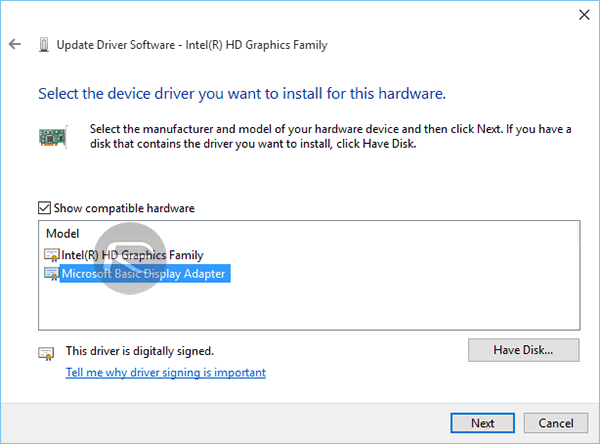Select Intel(R) HD Graphics Family in the list
This screenshot has width=600, height=444.
131,256
